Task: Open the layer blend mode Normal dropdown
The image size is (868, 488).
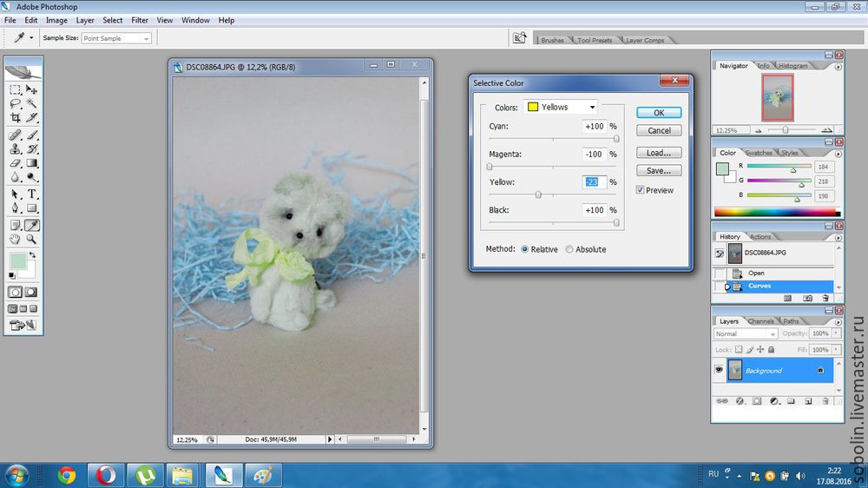Action: (746, 333)
